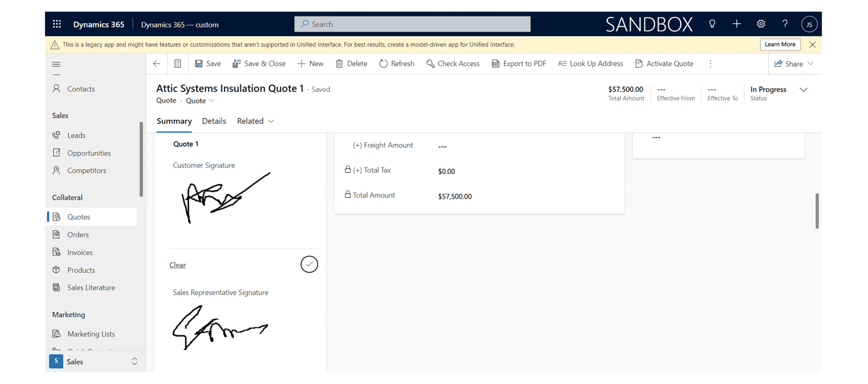Open the record set page icon
This screenshot has height=384, width=868.
point(178,64)
